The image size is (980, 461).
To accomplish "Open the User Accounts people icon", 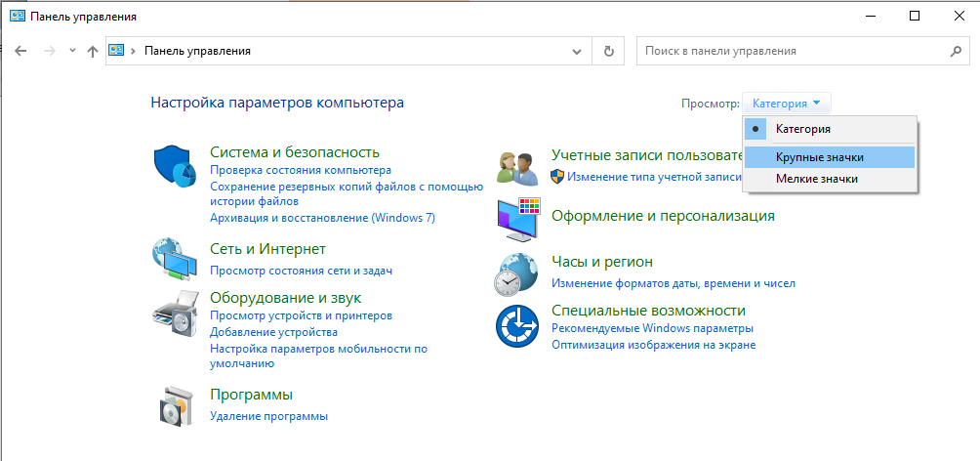I will click(x=516, y=168).
